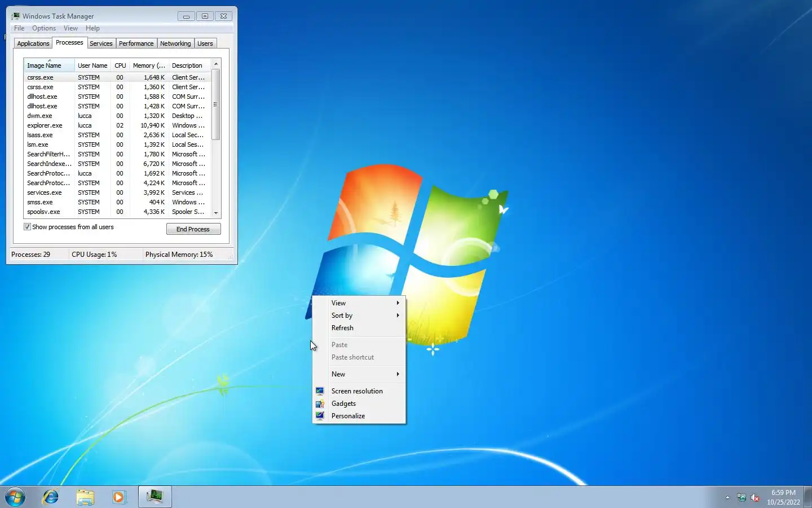This screenshot has height=508, width=812.
Task: Open the Options menu in Task Manager
Action: pos(44,28)
